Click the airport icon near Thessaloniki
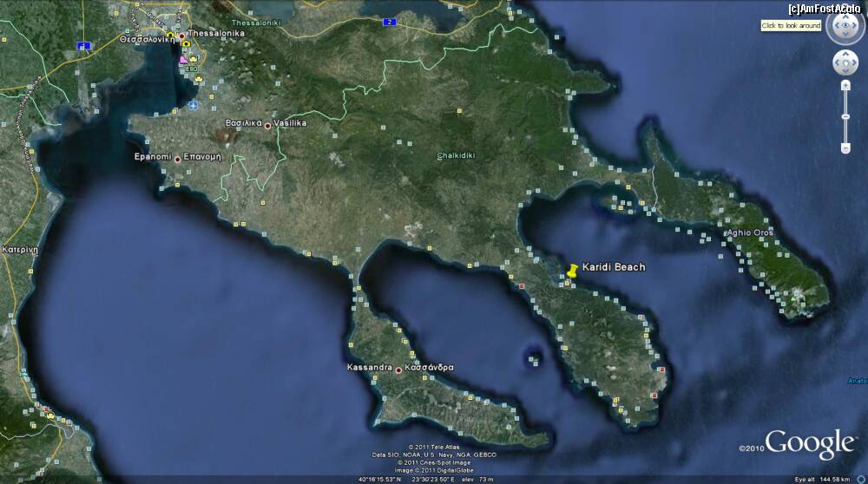Image resolution: width=868 pixels, height=484 pixels. (x=192, y=105)
